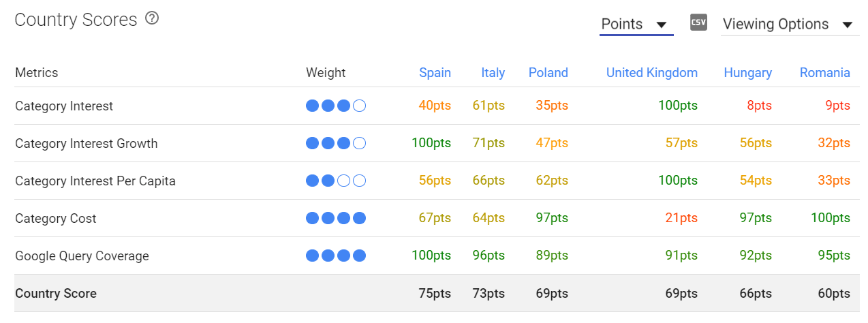Screen dimensions: 868x323
Task: Click the help question mark icon
Action: click(x=152, y=18)
